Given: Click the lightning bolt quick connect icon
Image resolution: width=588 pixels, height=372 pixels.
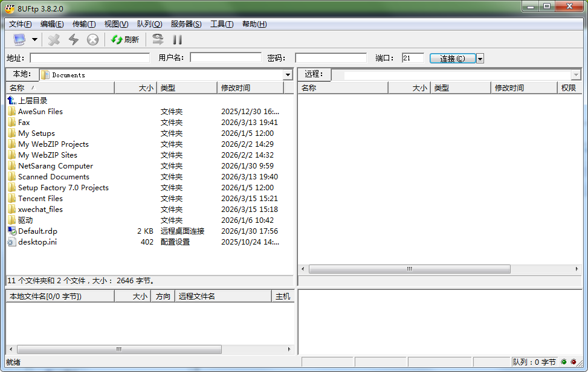Looking at the screenshot, I should [x=74, y=40].
